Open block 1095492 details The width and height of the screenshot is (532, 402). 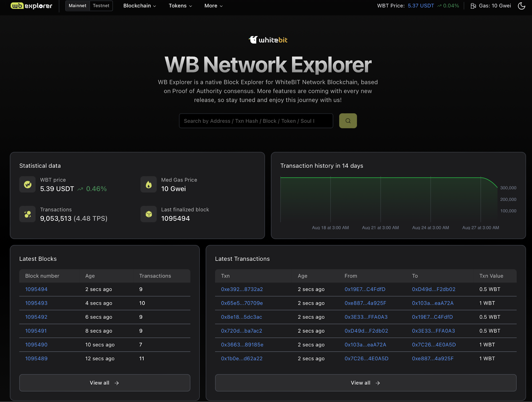point(36,317)
